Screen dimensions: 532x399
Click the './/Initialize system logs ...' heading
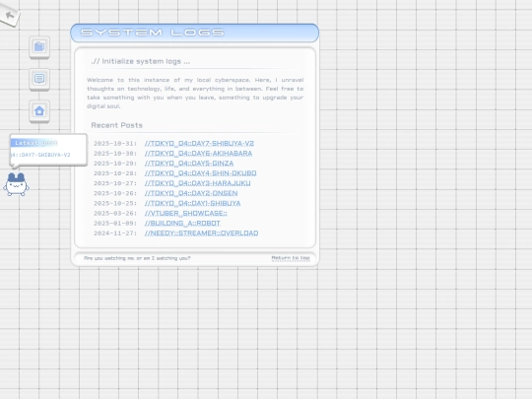(x=141, y=61)
